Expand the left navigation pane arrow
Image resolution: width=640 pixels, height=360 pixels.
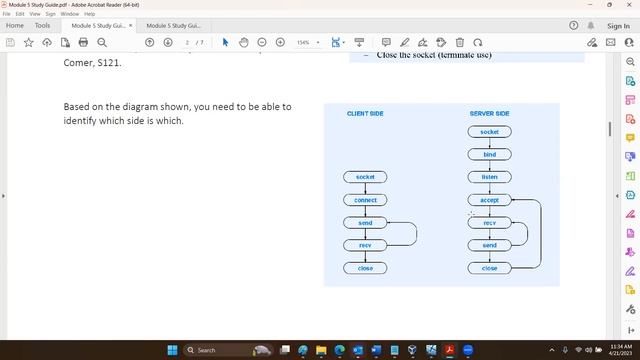(x=3, y=196)
